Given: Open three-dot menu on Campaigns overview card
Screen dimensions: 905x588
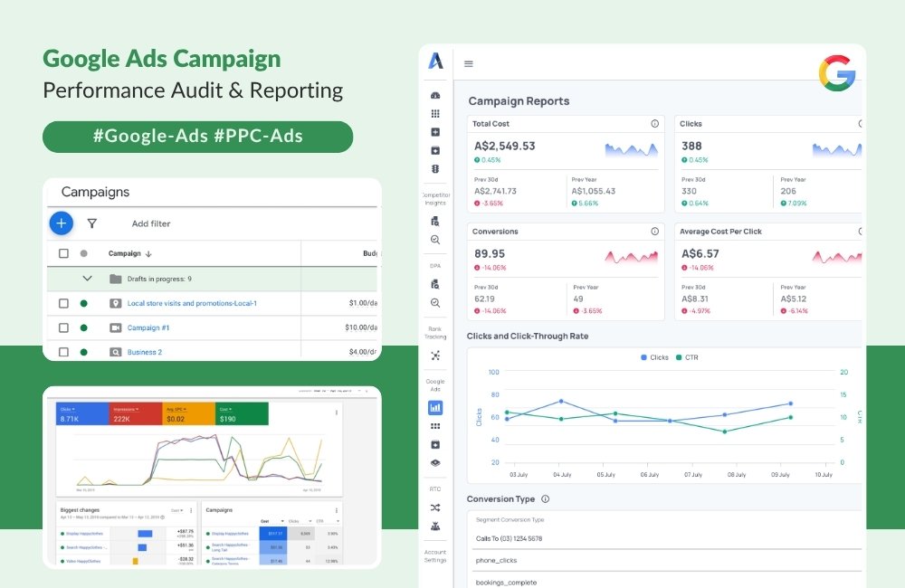Looking at the screenshot, I should point(337,511).
